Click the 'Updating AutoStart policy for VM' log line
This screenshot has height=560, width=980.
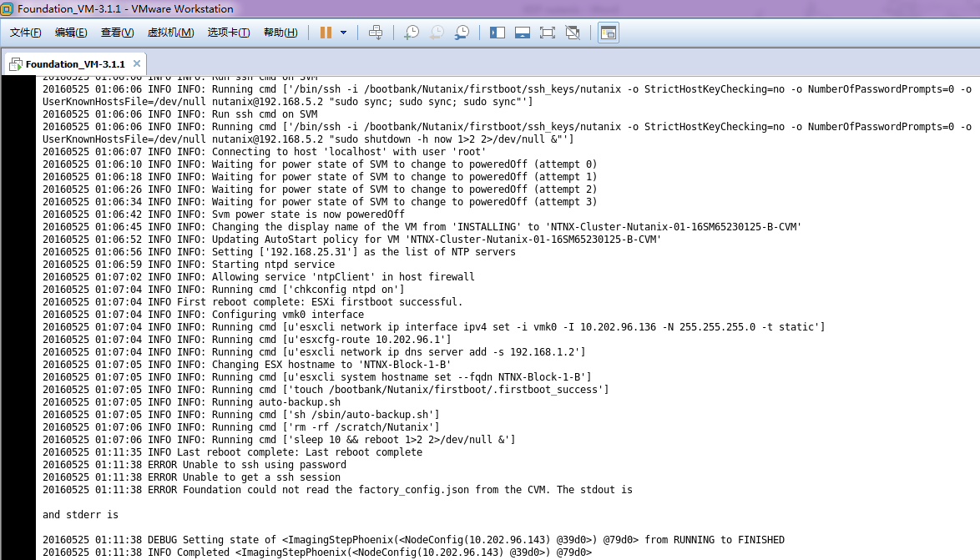[x=352, y=240]
